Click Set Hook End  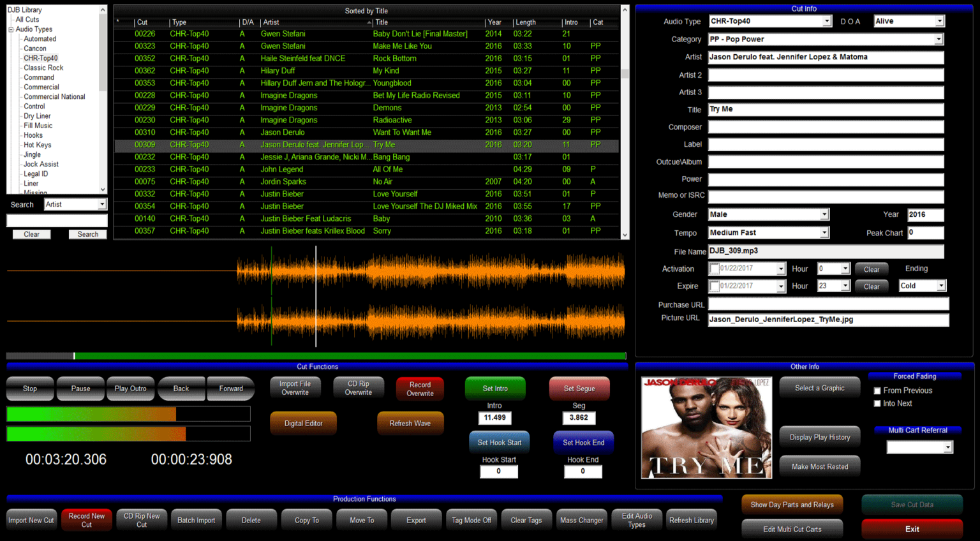[x=583, y=441]
